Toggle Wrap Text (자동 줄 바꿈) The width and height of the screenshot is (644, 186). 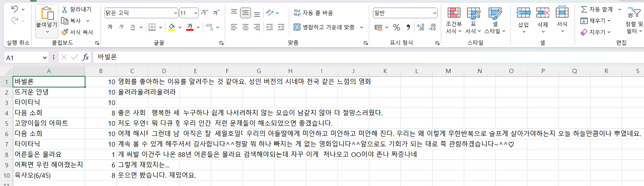pyautogui.click(x=313, y=13)
